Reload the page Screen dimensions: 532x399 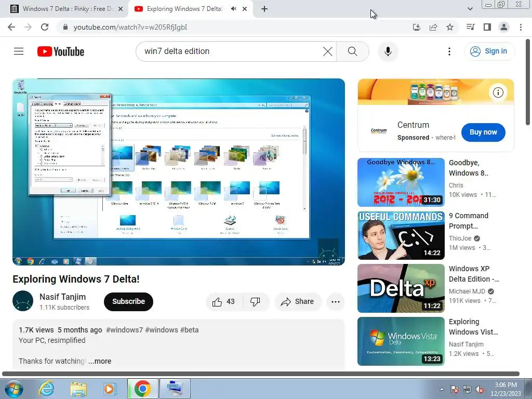click(45, 27)
